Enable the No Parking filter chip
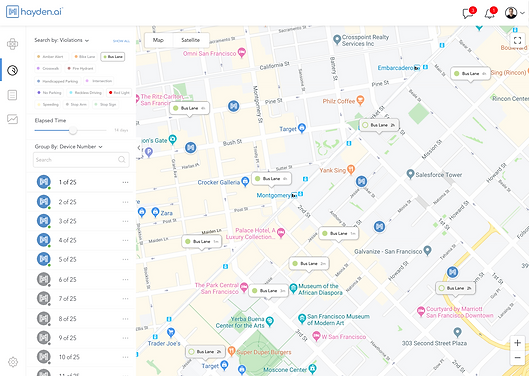Screen dimensions: 529x376 (49, 92)
